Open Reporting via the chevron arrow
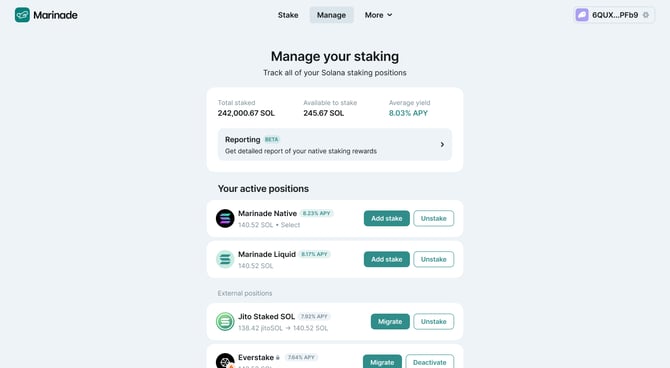670x368 pixels. [442, 144]
